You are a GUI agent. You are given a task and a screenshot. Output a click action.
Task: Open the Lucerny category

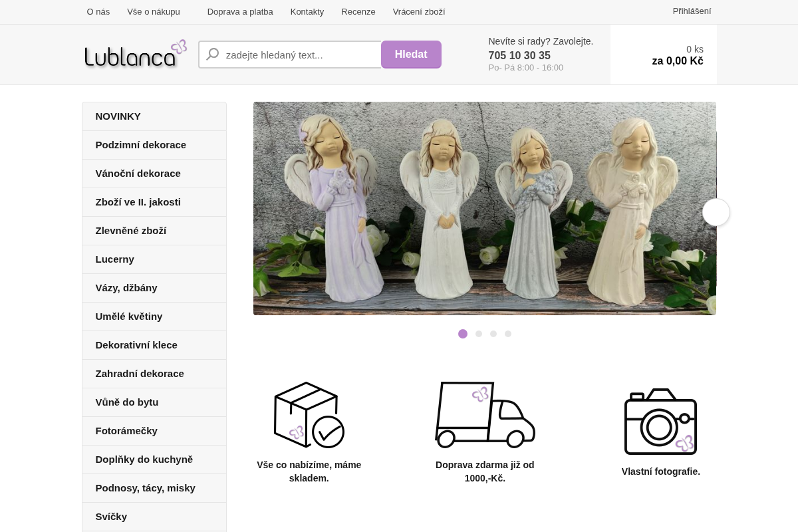(154, 259)
